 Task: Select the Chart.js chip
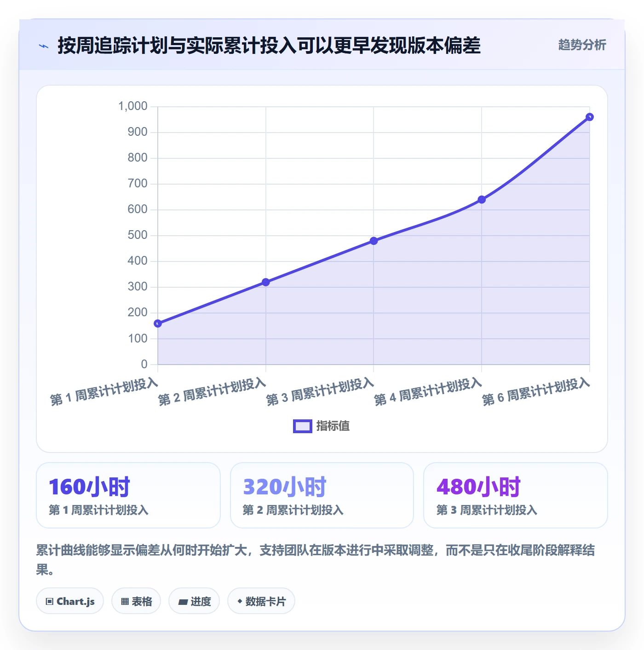(x=70, y=601)
